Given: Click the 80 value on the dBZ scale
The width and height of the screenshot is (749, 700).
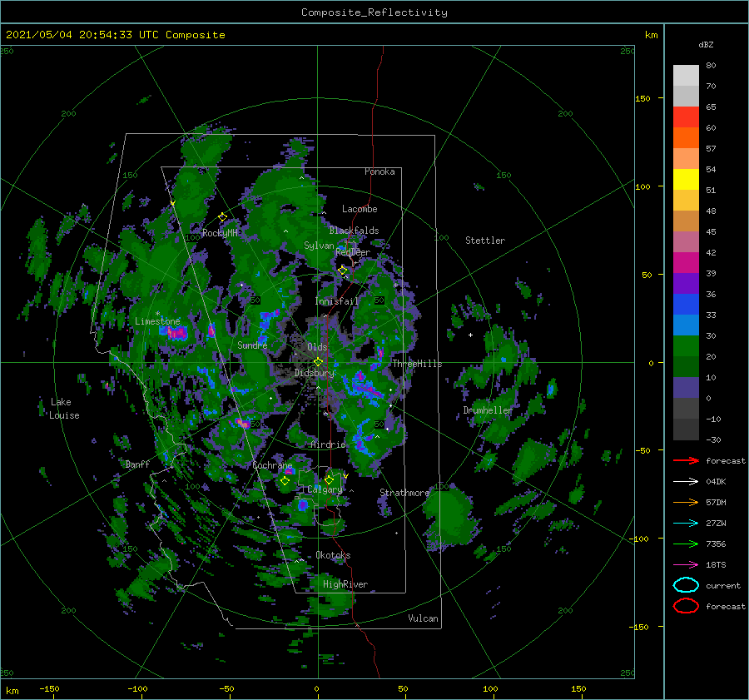Looking at the screenshot, I should click(x=711, y=66).
